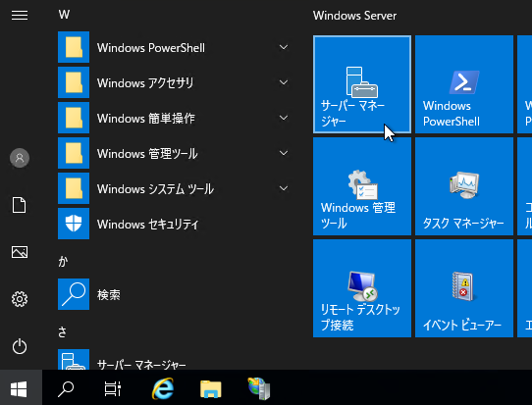This screenshot has width=532, height=405.
Task: Open the サーバー マネージャー tile
Action: coord(362,84)
